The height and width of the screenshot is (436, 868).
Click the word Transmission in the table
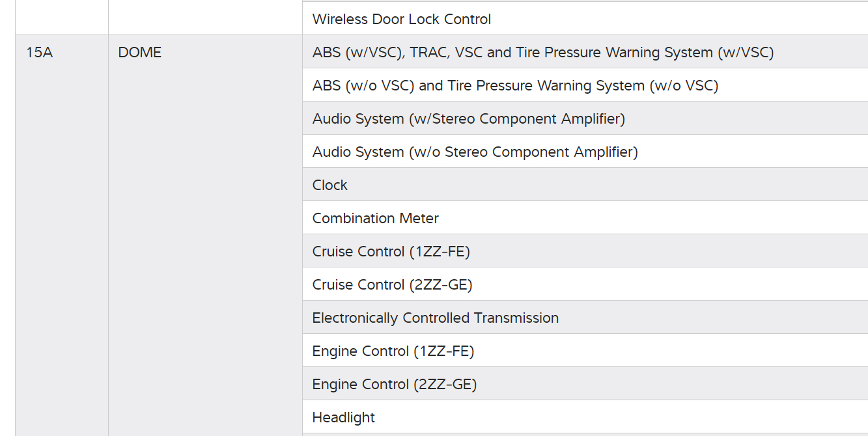(516, 318)
